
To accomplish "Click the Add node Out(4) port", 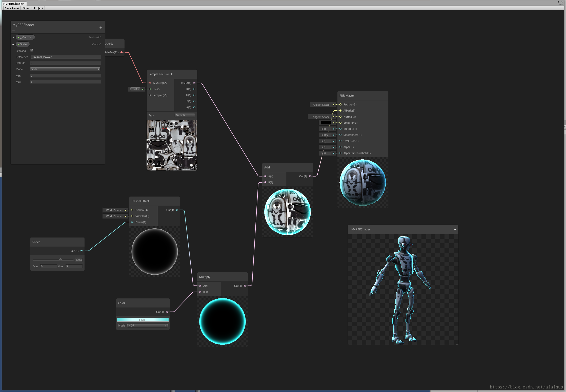I will tap(310, 176).
